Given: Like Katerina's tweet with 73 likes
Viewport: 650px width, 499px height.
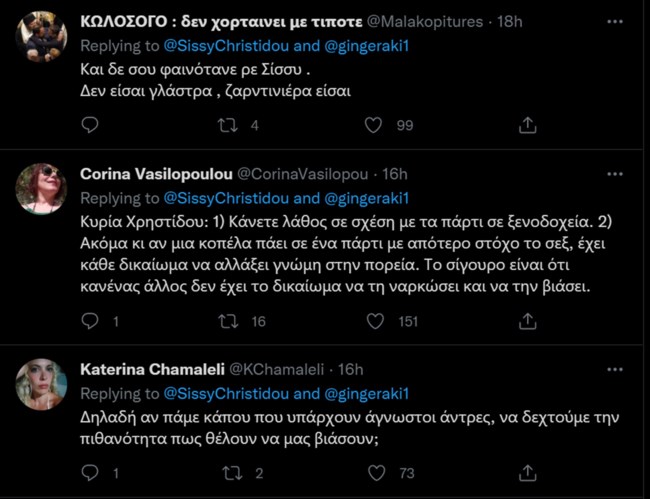Looking at the screenshot, I should (x=373, y=472).
